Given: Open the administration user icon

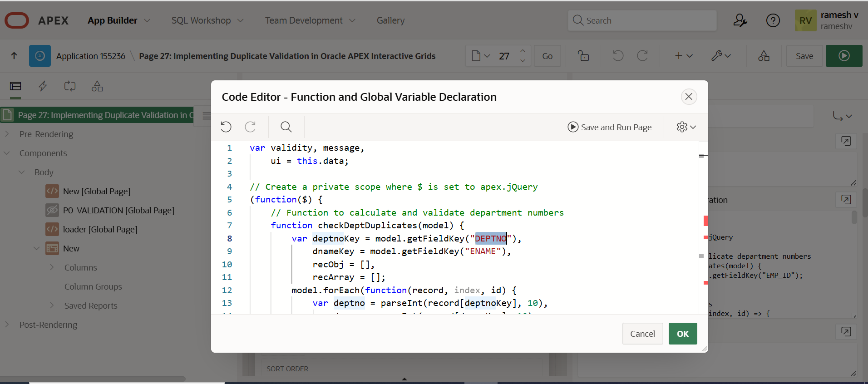Looking at the screenshot, I should point(740,20).
